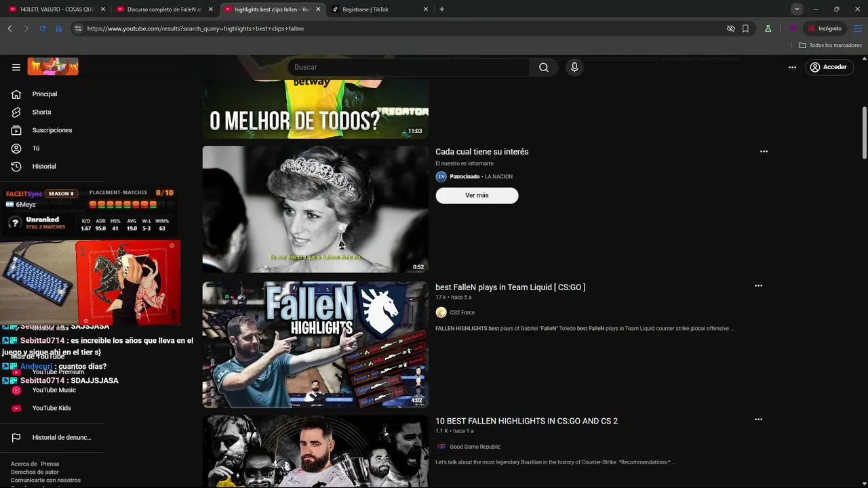Open the labs flask icon
Screen dimensions: 868x488
[768, 28]
